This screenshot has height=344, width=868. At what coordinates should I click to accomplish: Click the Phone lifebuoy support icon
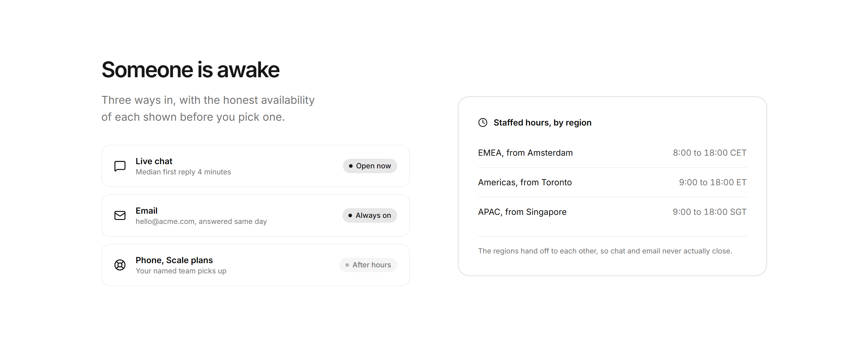pyautogui.click(x=120, y=265)
